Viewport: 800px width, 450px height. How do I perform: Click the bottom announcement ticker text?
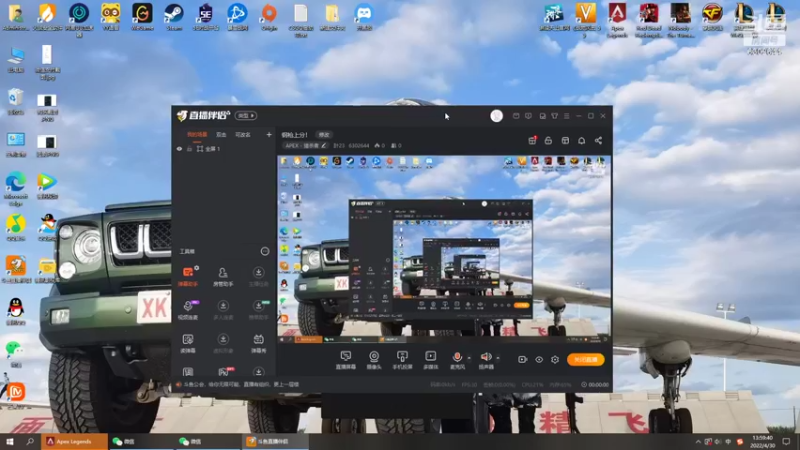(241, 384)
